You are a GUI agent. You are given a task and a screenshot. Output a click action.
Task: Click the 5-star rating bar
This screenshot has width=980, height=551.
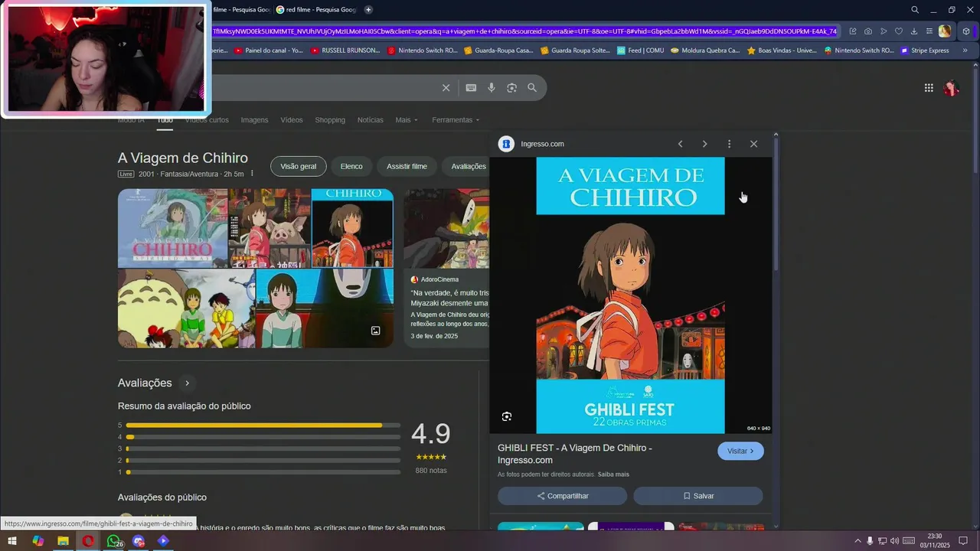(x=263, y=425)
